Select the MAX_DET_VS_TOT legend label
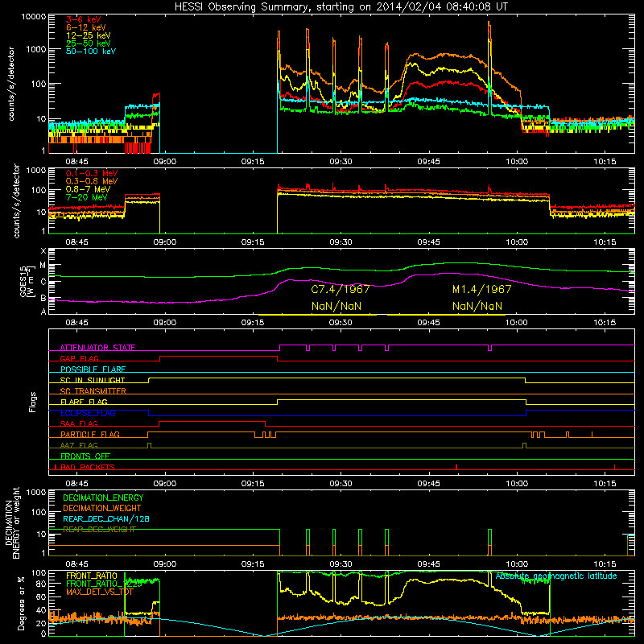 click(x=99, y=592)
